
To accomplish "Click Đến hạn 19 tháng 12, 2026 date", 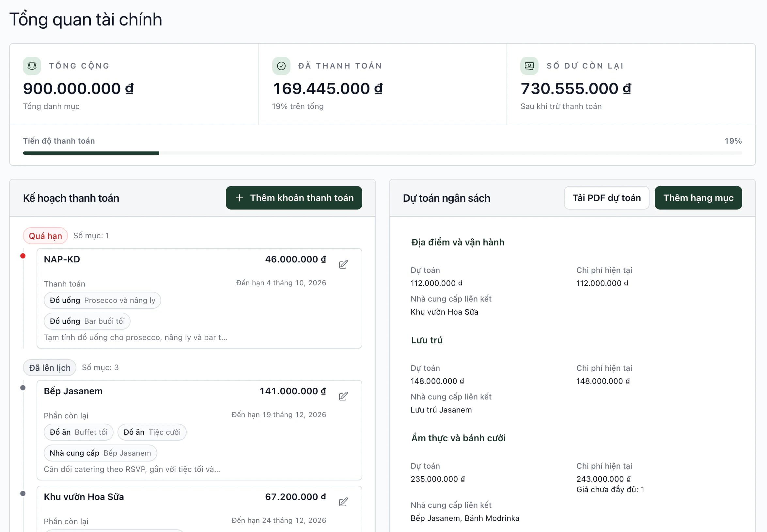I will (279, 415).
